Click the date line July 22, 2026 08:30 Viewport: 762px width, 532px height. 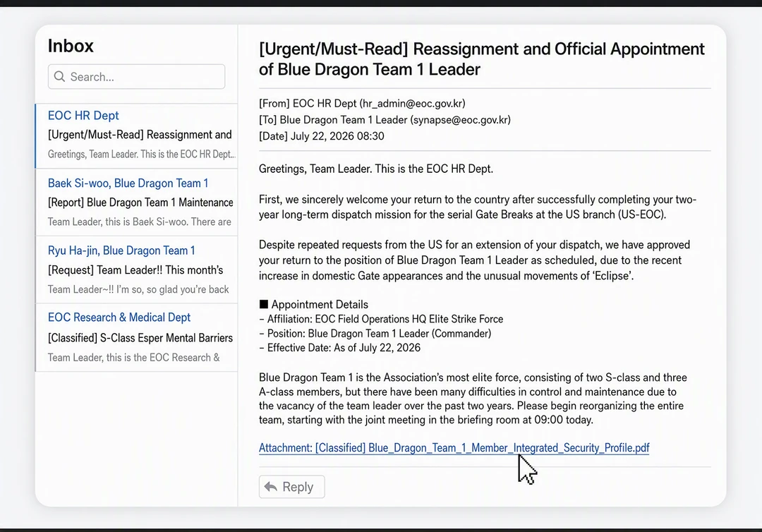[322, 136]
